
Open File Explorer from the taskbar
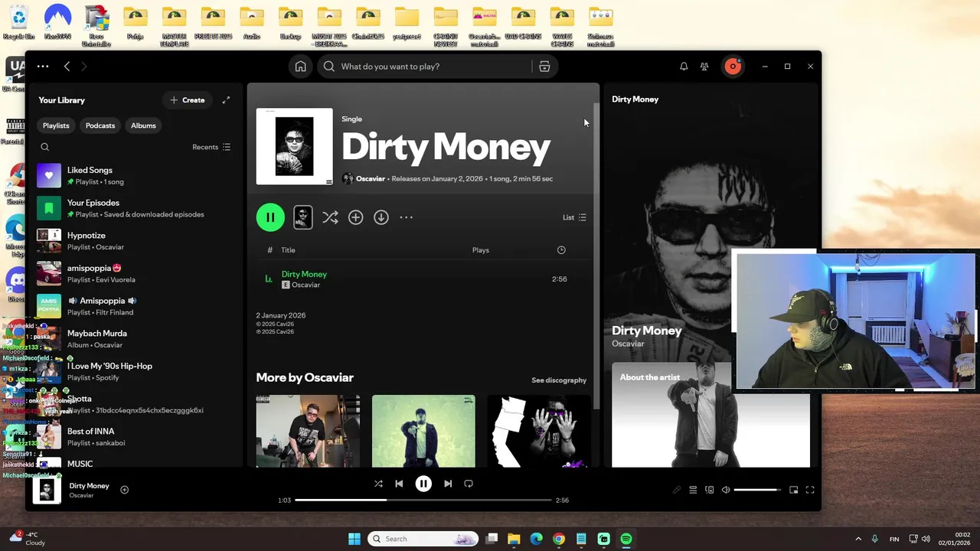(514, 539)
